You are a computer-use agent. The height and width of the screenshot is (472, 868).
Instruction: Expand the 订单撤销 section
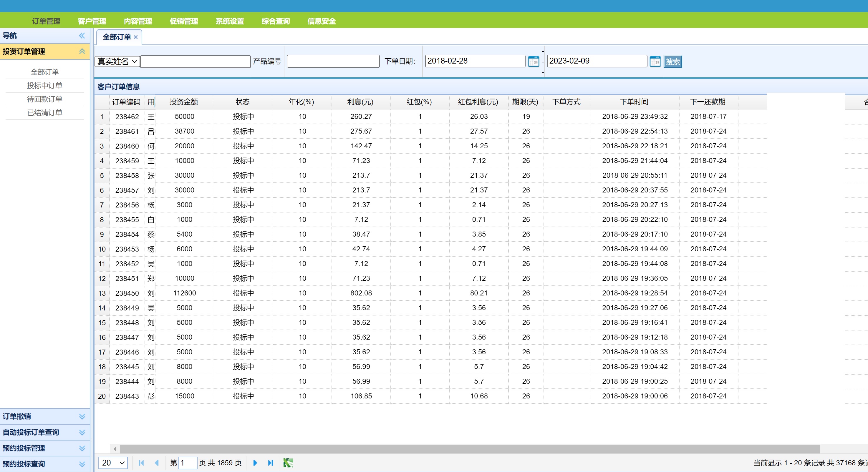[82, 416]
